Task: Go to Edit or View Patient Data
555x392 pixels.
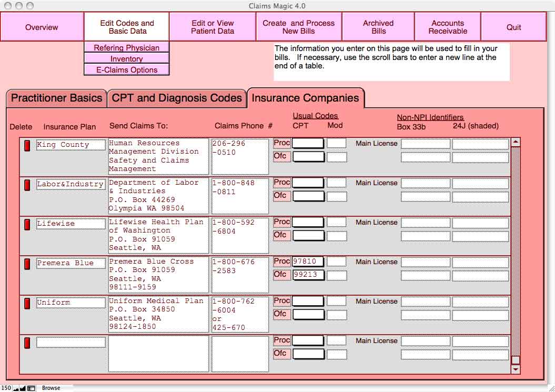Action: [213, 27]
